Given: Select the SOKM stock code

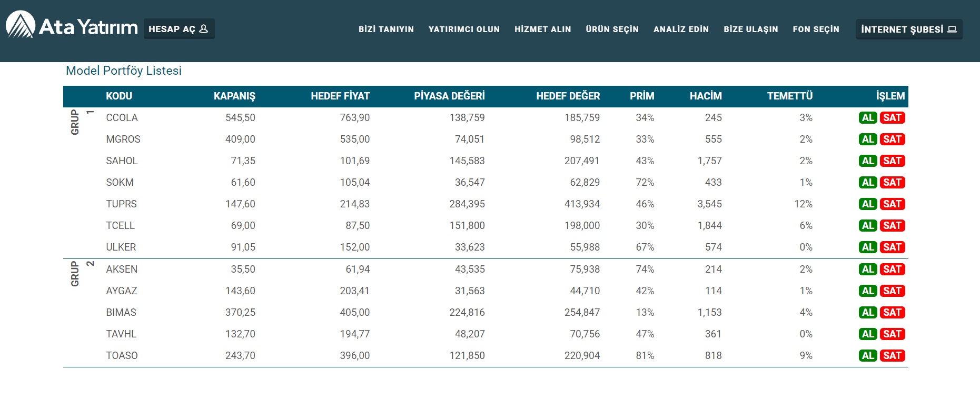Looking at the screenshot, I should (x=120, y=183).
